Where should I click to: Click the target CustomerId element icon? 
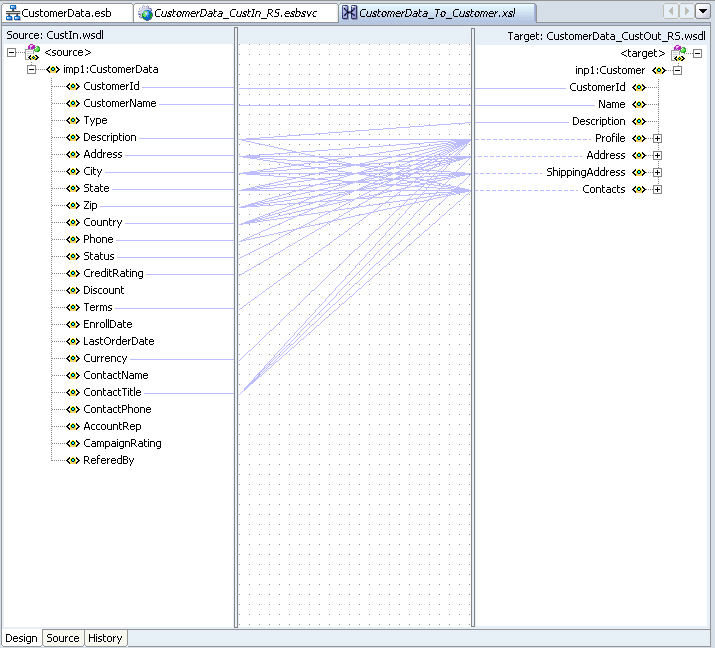click(639, 88)
